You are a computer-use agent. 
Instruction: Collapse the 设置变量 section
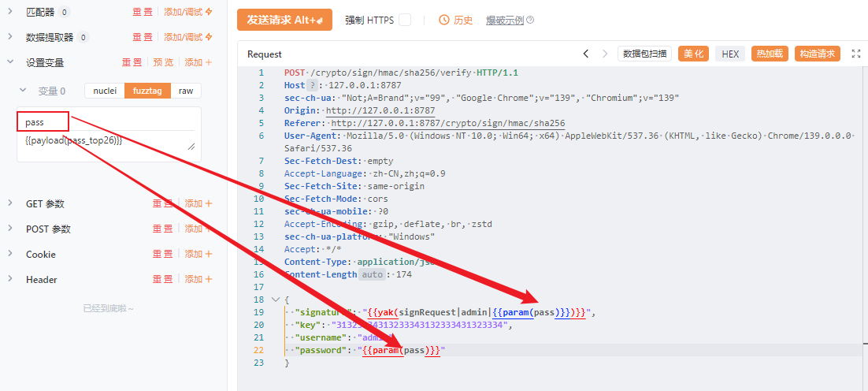click(x=10, y=62)
